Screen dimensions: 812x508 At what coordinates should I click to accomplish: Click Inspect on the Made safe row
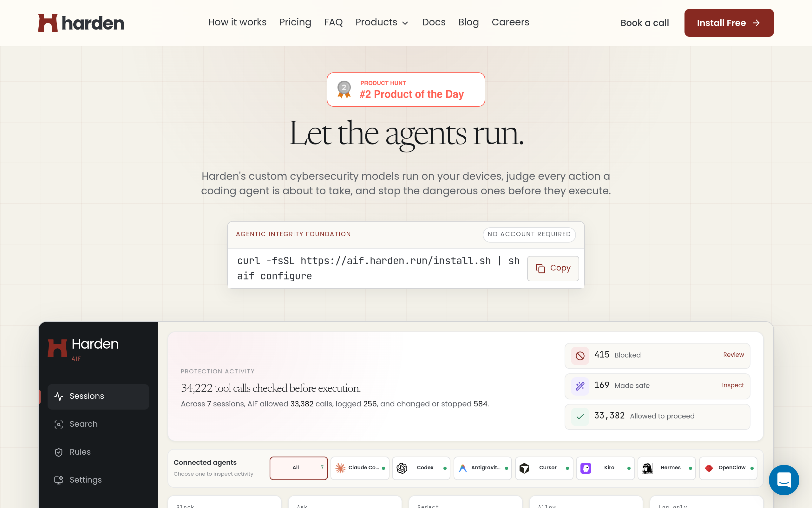733,385
